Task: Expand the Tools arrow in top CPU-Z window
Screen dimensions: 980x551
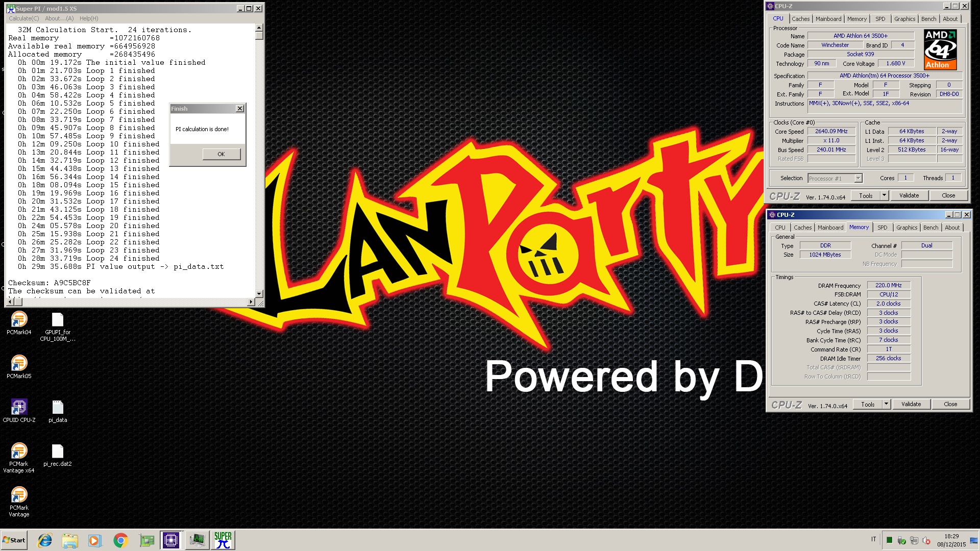Action: tap(885, 195)
